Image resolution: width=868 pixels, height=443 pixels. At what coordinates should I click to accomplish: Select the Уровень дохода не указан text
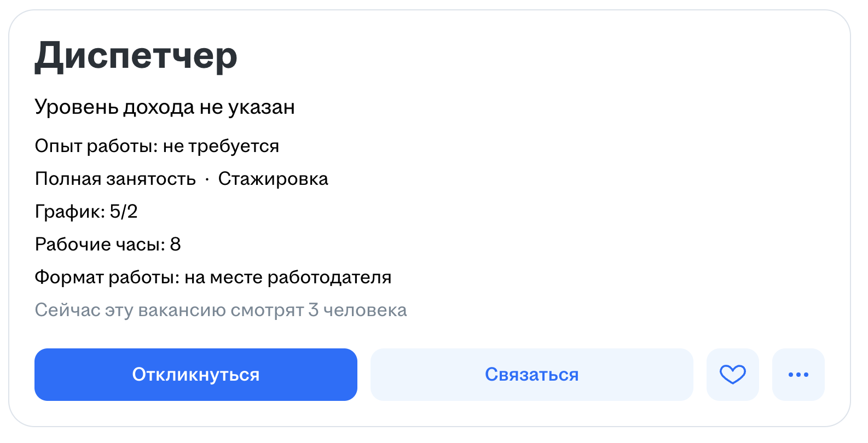165,107
